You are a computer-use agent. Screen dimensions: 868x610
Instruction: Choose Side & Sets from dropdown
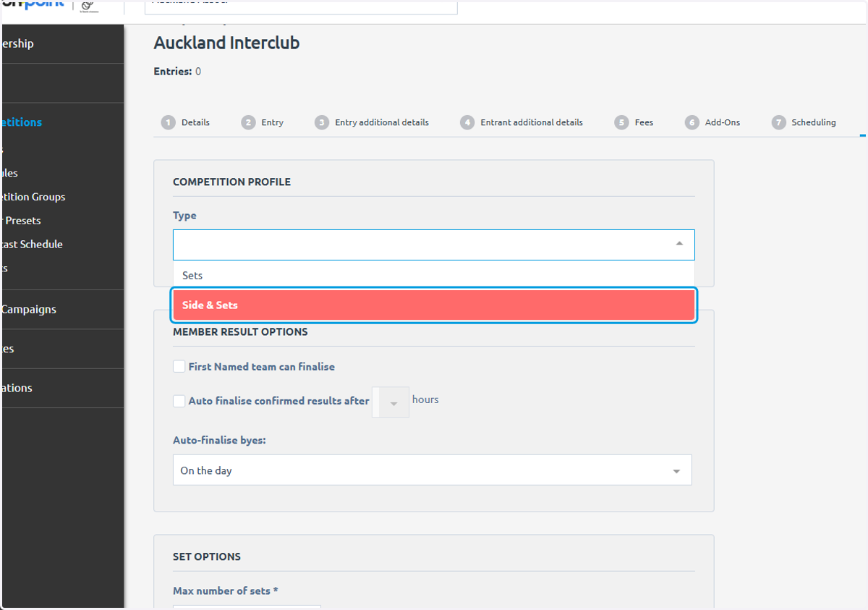(x=434, y=305)
